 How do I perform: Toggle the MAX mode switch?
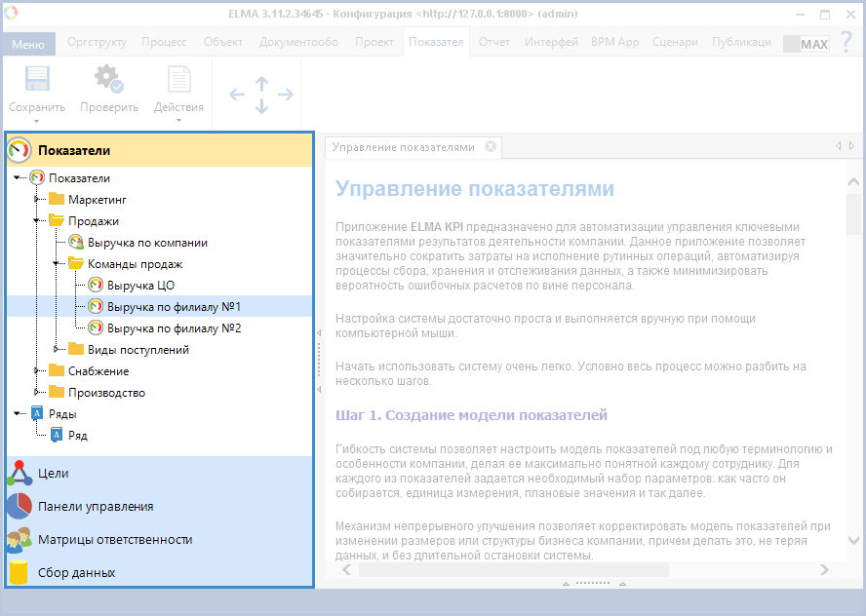tap(806, 44)
